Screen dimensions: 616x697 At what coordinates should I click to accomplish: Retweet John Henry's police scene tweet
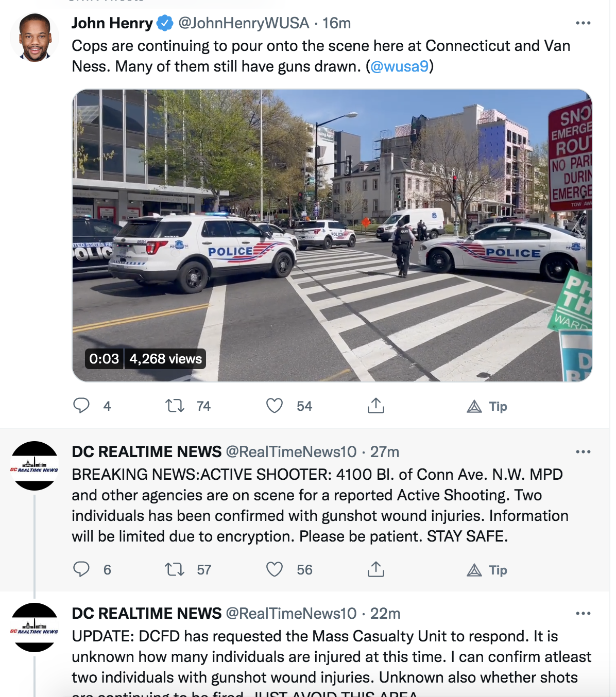[175, 406]
